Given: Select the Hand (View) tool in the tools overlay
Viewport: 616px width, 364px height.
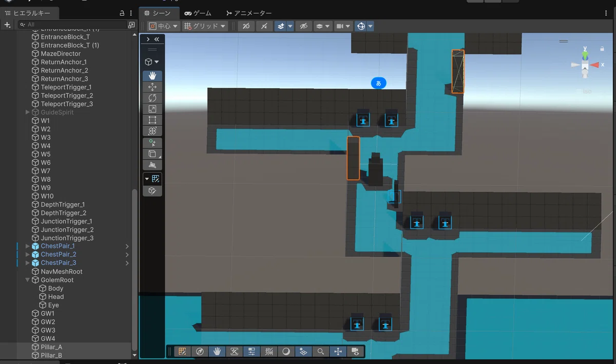Looking at the screenshot, I should (x=152, y=76).
